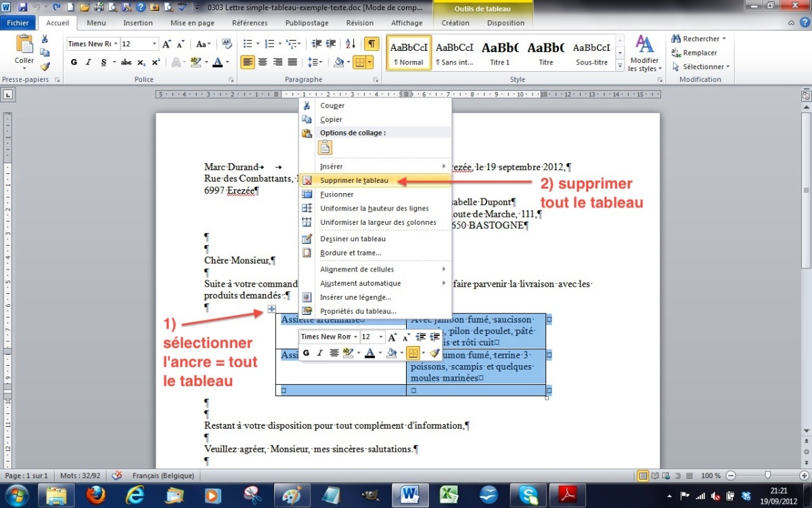Click the Numbering list icon in the ribbon
This screenshot has width=812, height=508.
(269, 44)
